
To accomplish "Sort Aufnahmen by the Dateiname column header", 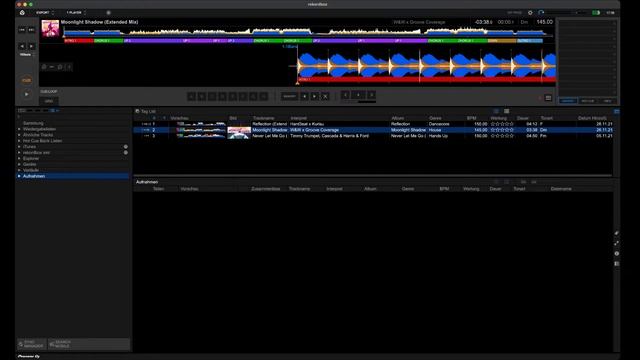I will [x=561, y=189].
